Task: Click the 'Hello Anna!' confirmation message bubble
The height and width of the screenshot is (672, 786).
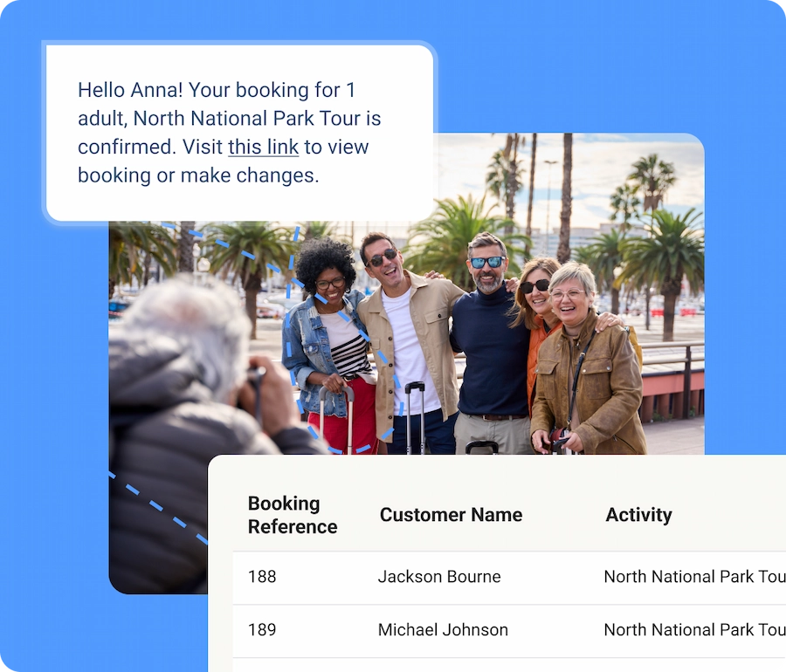Action: [239, 133]
